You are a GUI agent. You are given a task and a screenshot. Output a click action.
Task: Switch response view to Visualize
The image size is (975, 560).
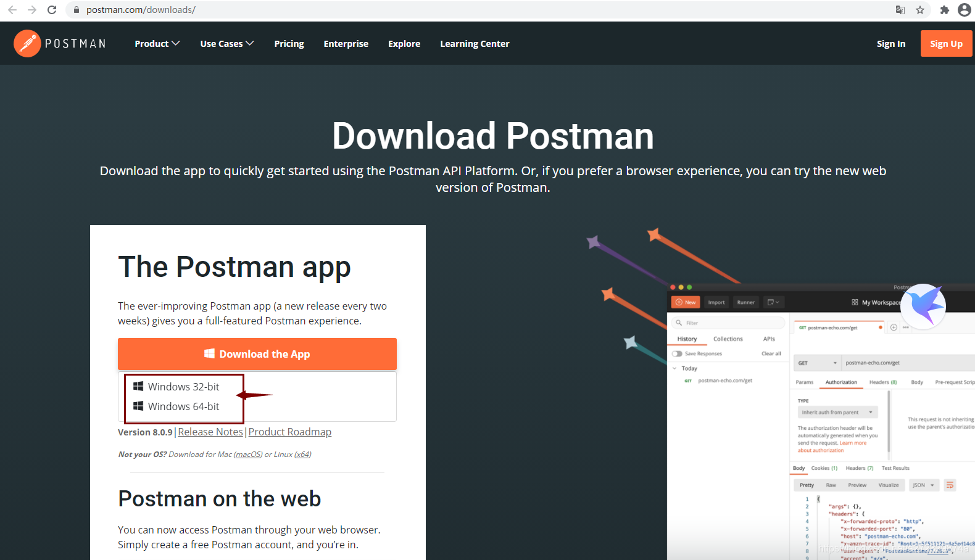point(889,485)
